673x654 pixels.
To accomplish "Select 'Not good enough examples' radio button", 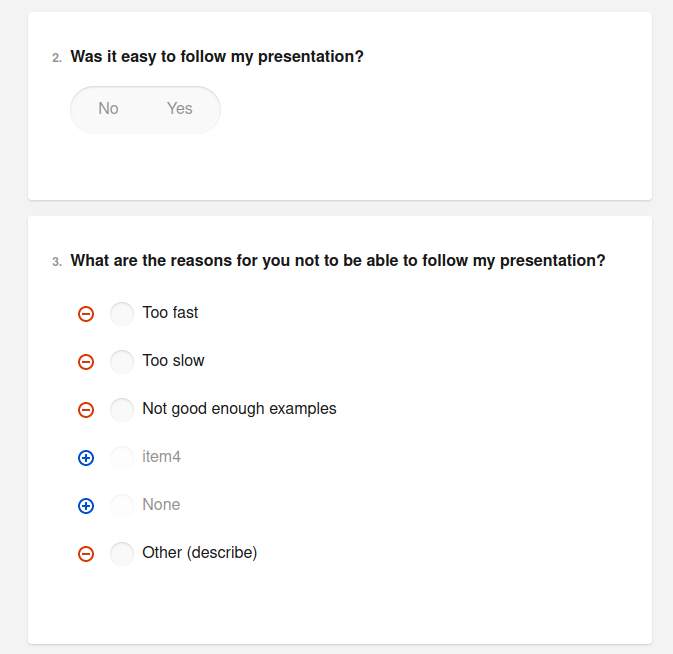I will pos(122,409).
